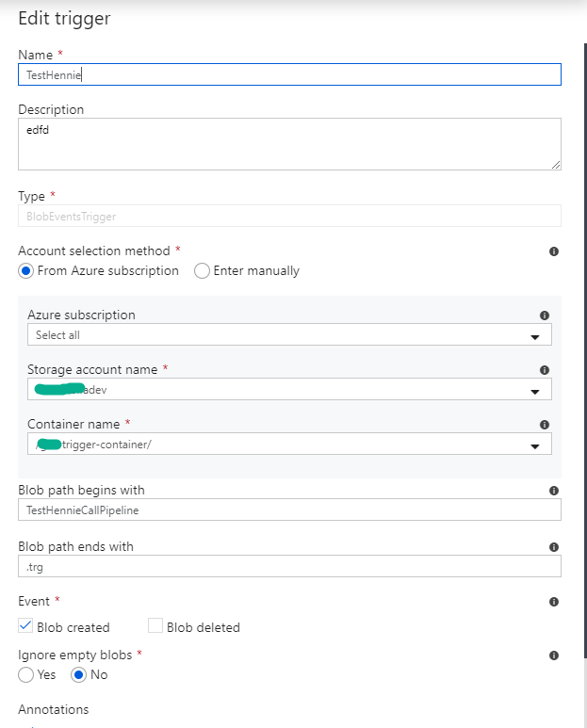Choose the Enter manually radio option
Image resolution: width=587 pixels, height=728 pixels.
[x=202, y=271]
